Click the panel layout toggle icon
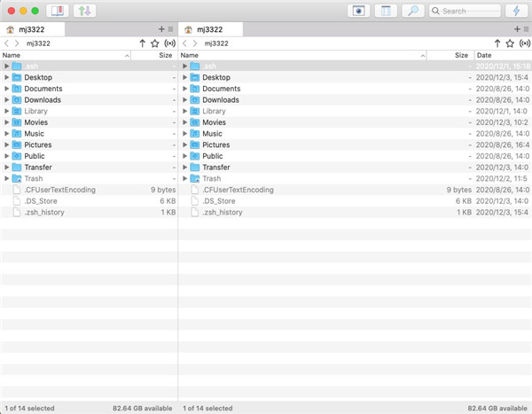 point(59,11)
